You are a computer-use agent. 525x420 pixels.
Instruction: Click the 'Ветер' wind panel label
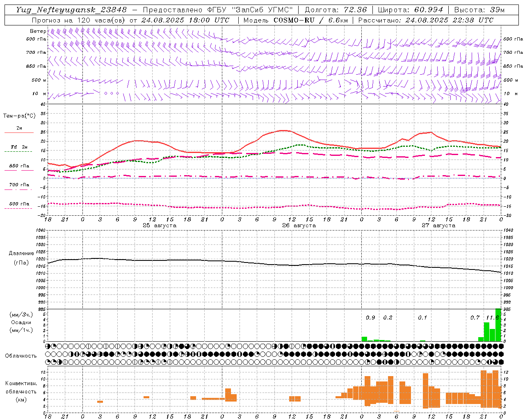pos(38,31)
